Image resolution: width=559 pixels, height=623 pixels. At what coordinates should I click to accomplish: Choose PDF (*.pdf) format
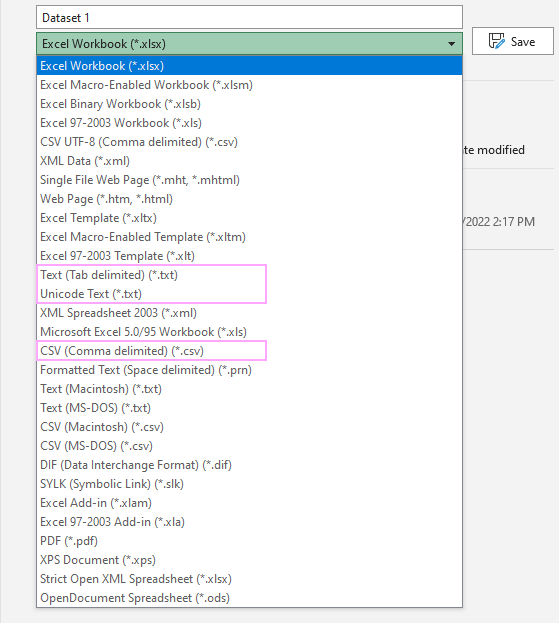[250, 541]
